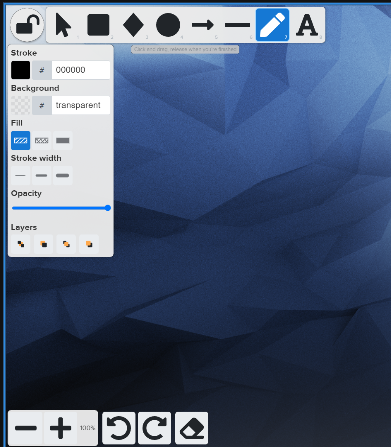
Task: Select the Selection arrow tool
Action: click(x=63, y=25)
